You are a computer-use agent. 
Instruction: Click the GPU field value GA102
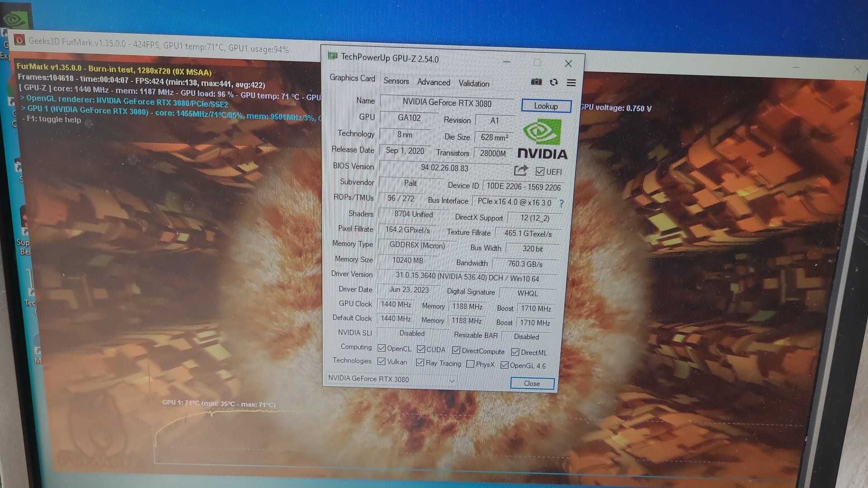pos(409,117)
